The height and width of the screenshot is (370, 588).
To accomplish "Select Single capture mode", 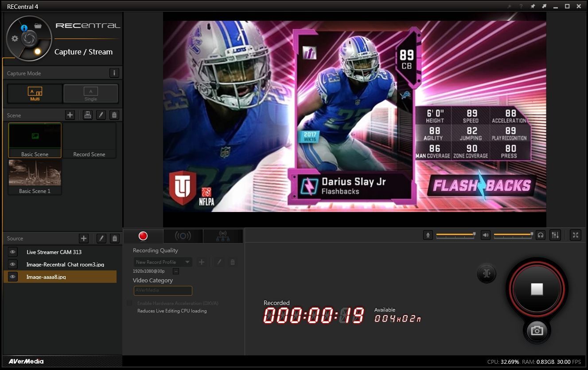I will point(91,93).
